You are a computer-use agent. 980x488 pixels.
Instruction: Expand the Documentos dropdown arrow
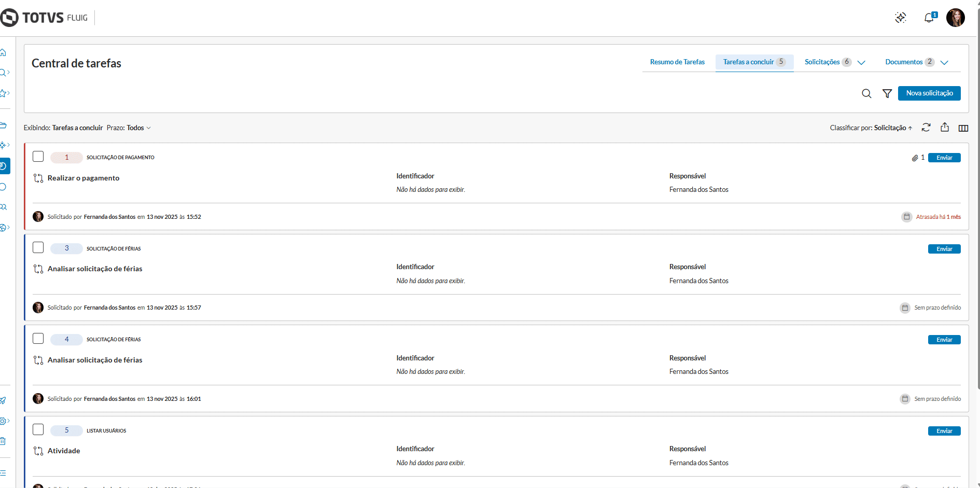pos(944,62)
